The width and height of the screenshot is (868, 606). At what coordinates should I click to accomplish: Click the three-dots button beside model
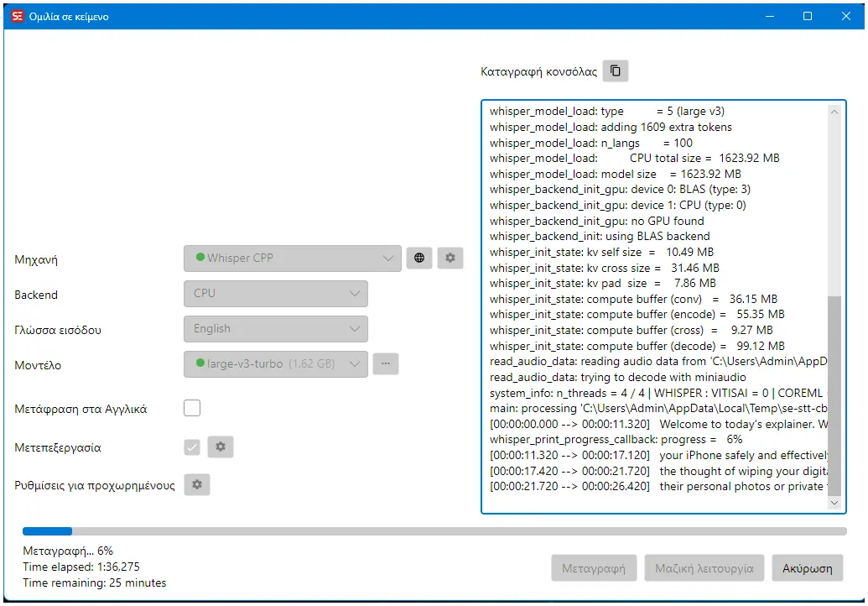pos(386,364)
